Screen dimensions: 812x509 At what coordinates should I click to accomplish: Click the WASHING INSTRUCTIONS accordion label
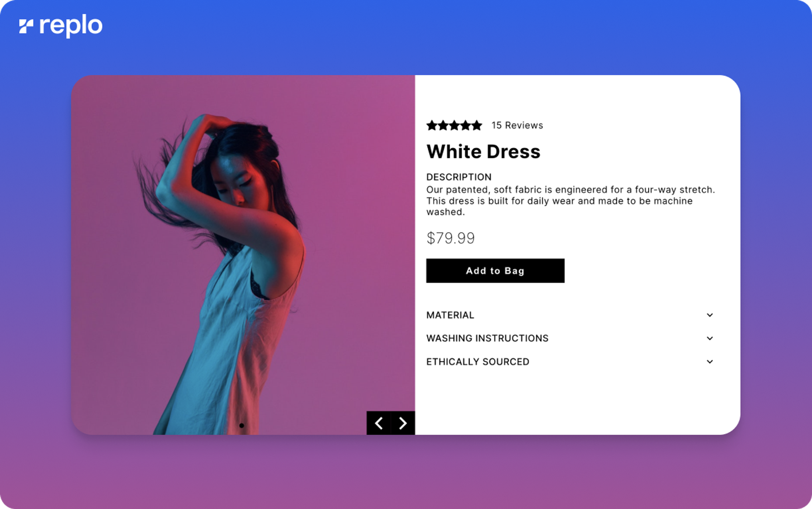click(487, 338)
